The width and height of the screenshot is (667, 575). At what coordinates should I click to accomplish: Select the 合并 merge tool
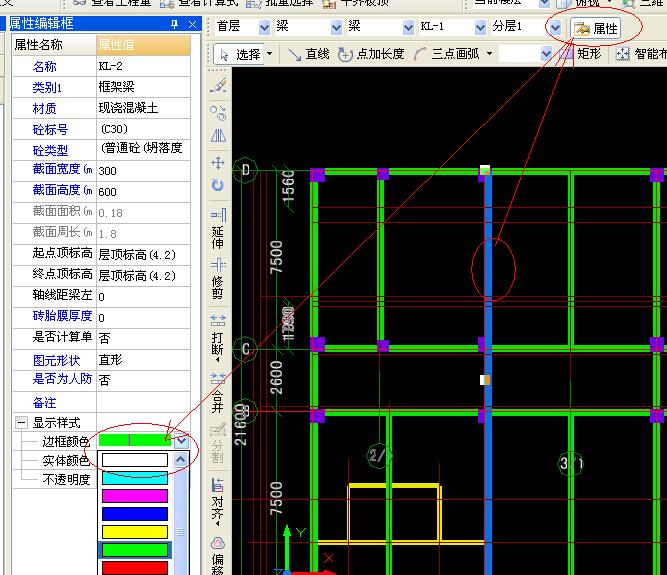click(x=218, y=393)
